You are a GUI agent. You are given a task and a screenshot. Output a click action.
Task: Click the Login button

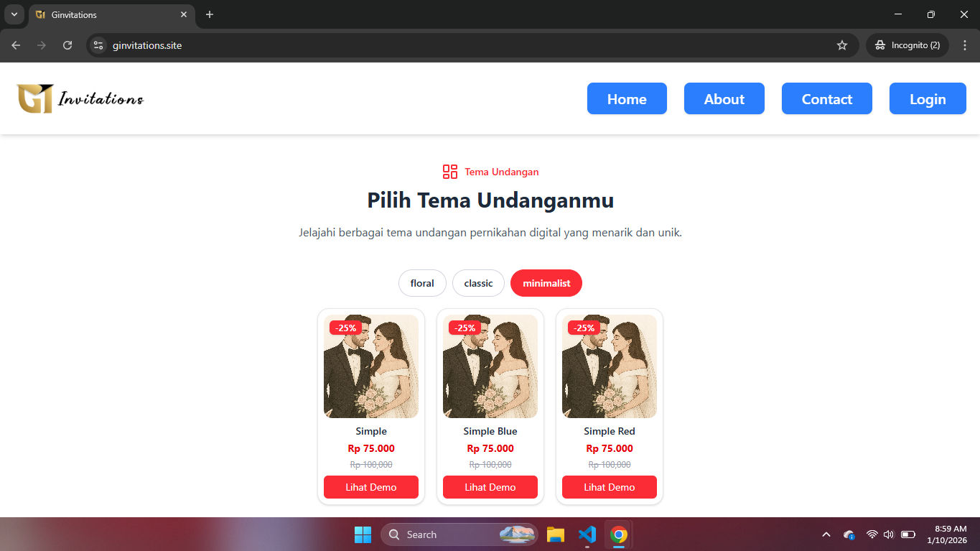928,98
